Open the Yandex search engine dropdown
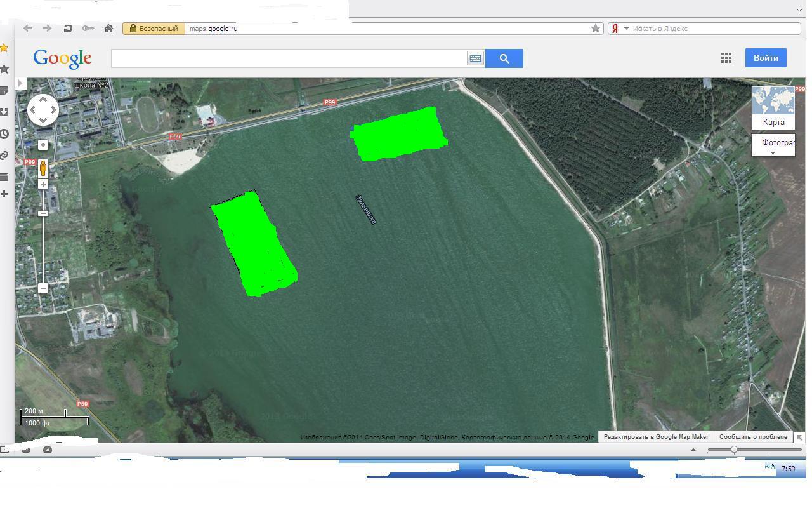 tap(626, 29)
